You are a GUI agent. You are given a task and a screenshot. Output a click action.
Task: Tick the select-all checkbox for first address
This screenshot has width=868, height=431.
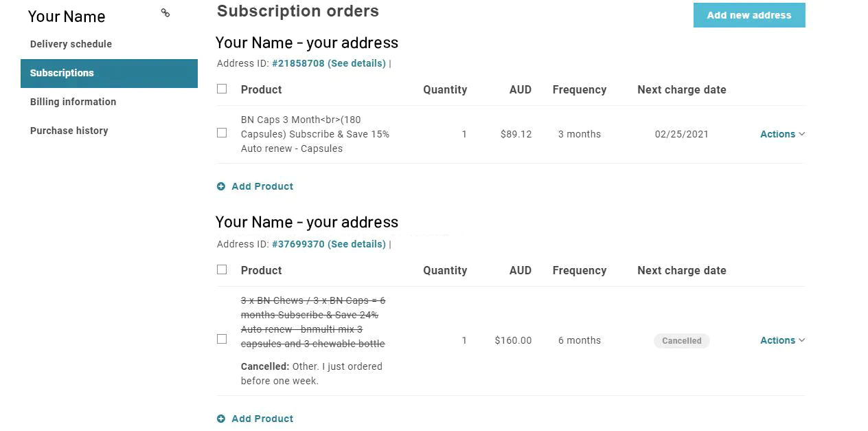pos(222,89)
